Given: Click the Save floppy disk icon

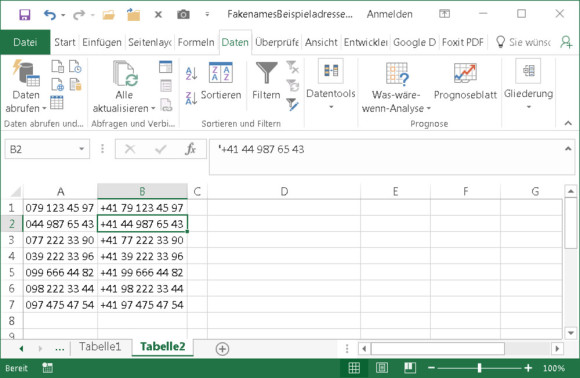Looking at the screenshot, I should tap(24, 14).
